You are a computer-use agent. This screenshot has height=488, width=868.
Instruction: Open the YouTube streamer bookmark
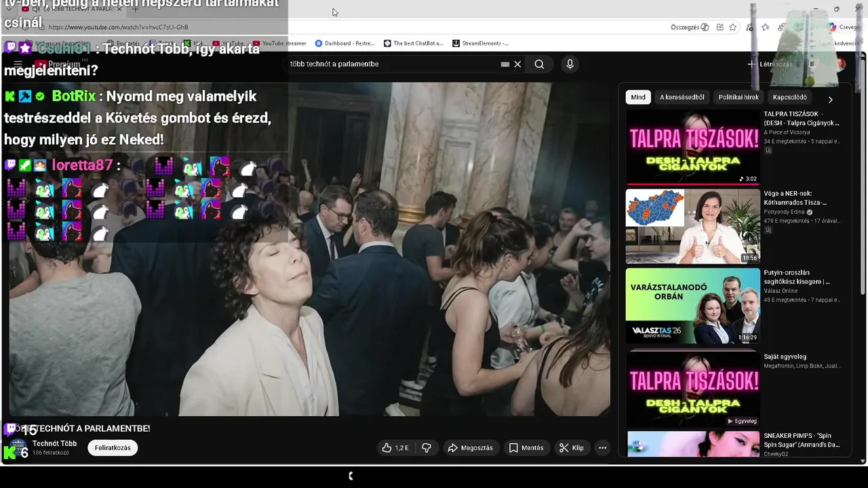[x=279, y=43]
